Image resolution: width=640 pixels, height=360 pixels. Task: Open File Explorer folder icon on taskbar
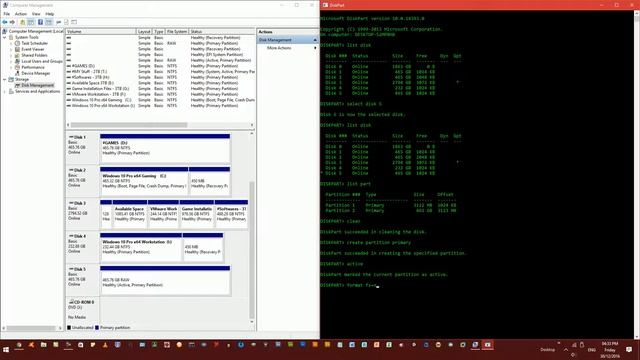(44, 345)
